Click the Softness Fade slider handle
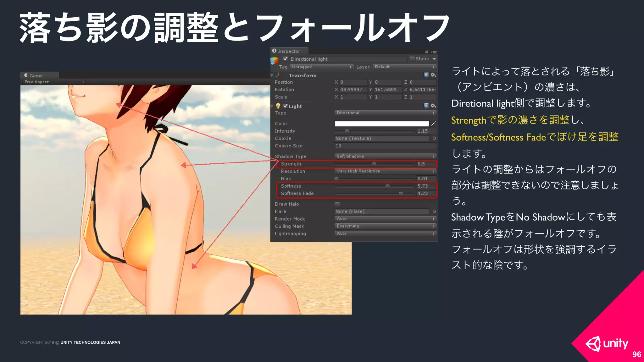This screenshot has height=362, width=644. point(401,194)
